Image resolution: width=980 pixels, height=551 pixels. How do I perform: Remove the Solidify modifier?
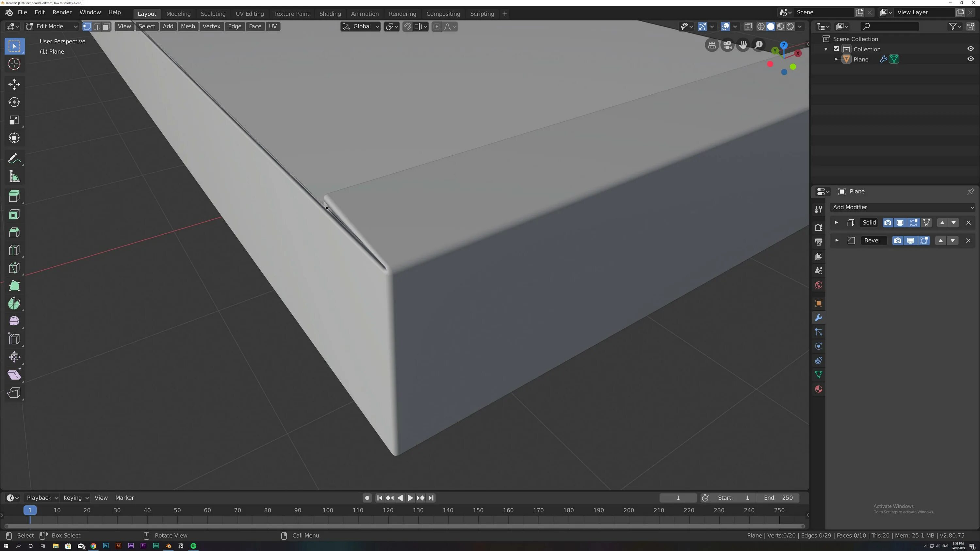pyautogui.click(x=969, y=223)
